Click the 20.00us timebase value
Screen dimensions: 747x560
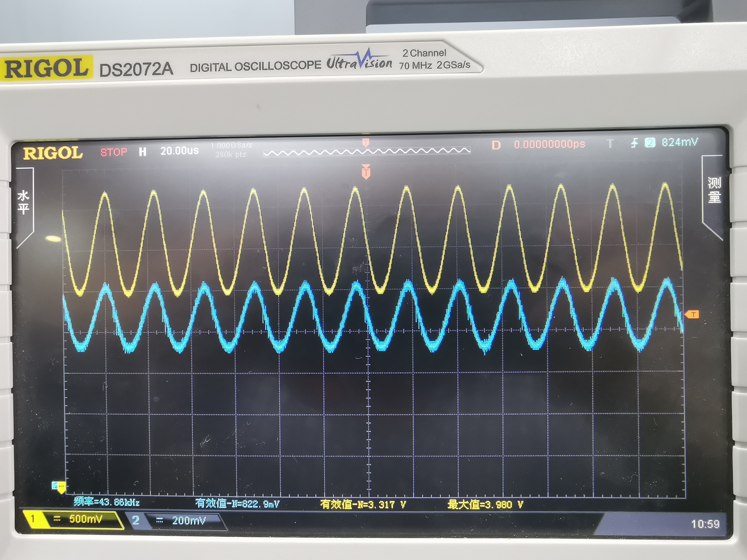[x=179, y=151]
